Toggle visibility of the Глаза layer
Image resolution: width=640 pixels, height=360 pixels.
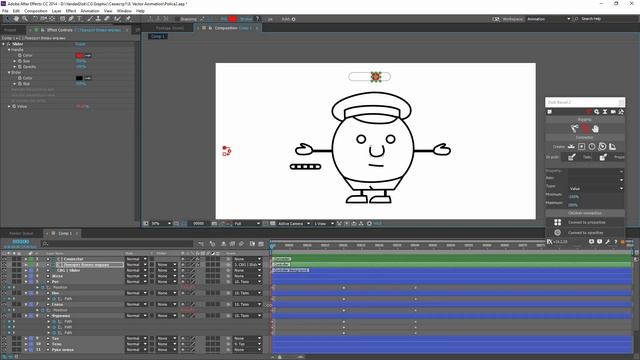pyautogui.click(x=4, y=304)
